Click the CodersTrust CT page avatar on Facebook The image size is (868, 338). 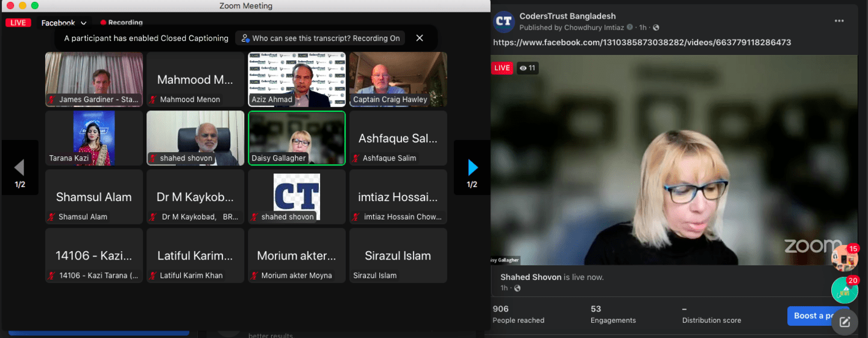503,21
